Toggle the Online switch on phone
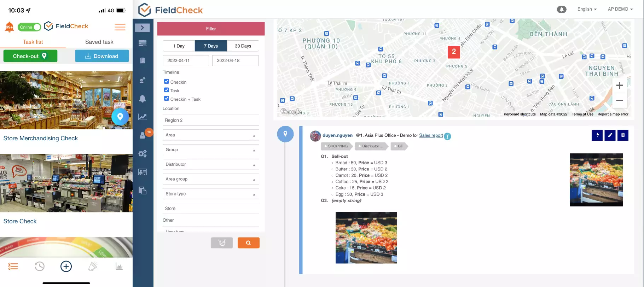This screenshot has height=287, width=644. (29, 27)
